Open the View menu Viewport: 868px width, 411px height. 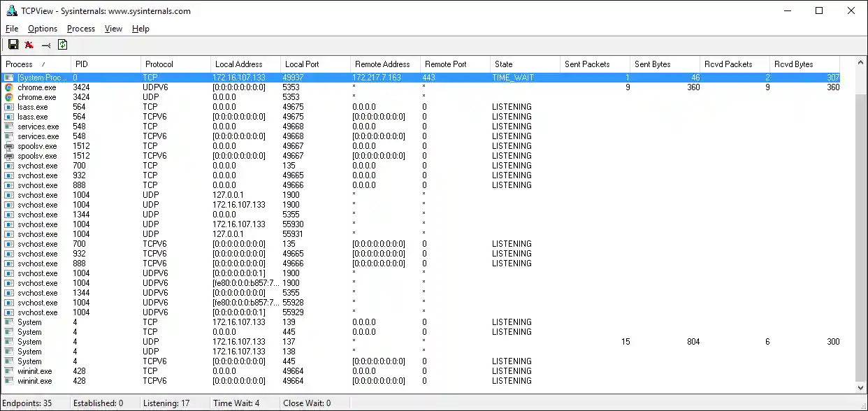point(113,29)
